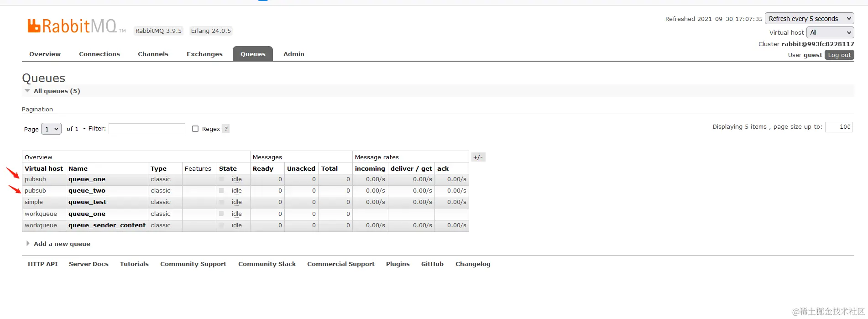Open the Plugins link
This screenshot has height=319, width=868.
pyautogui.click(x=398, y=264)
